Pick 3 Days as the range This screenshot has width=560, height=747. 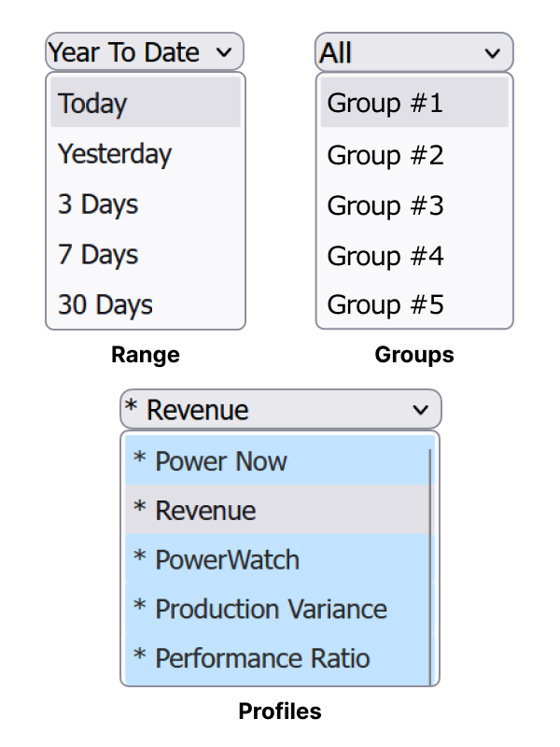coord(97,204)
